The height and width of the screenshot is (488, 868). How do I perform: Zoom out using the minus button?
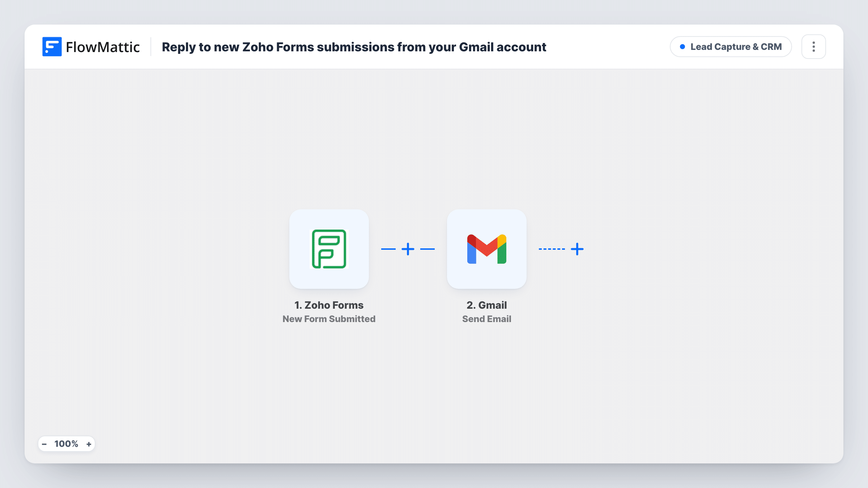[x=44, y=444]
